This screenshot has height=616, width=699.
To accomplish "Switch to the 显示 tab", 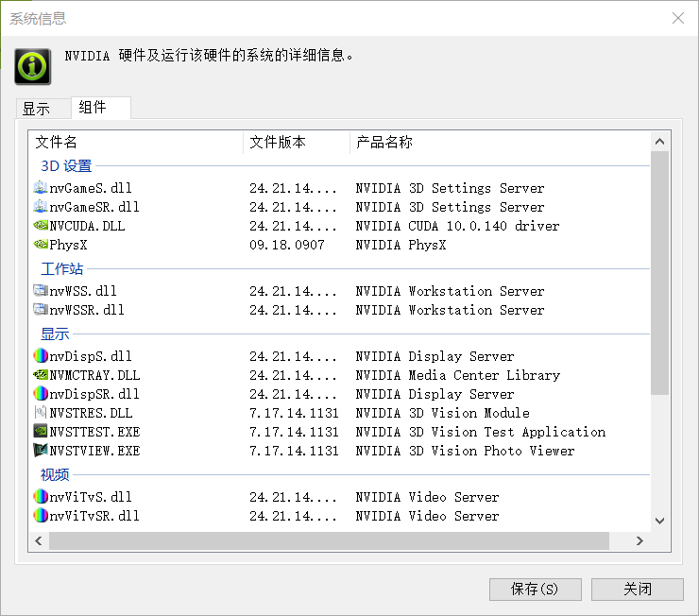I will 43,109.
